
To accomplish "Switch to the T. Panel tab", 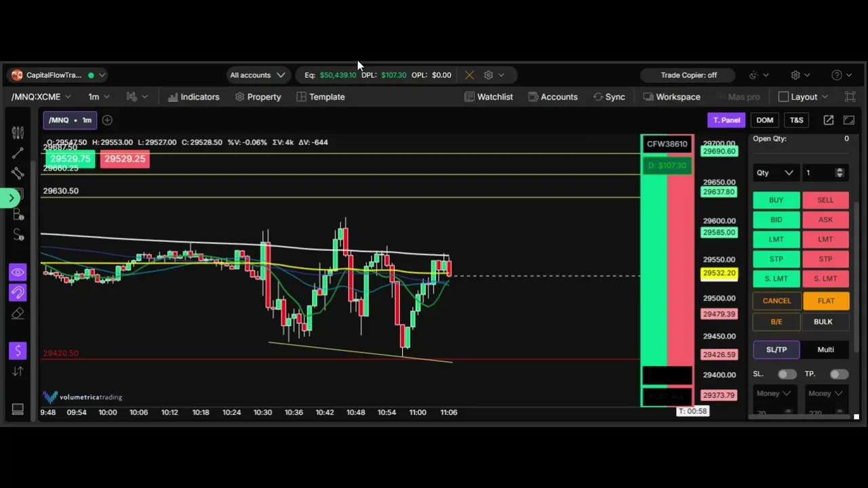I will pyautogui.click(x=726, y=120).
